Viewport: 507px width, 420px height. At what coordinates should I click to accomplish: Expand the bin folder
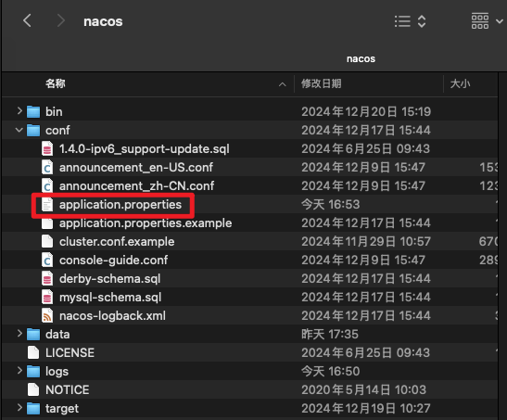click(x=19, y=111)
